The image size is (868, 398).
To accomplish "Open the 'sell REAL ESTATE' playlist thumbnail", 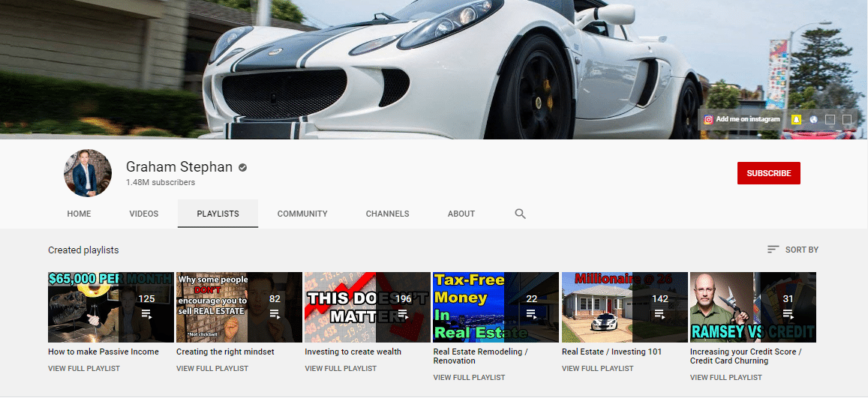I will coord(240,307).
